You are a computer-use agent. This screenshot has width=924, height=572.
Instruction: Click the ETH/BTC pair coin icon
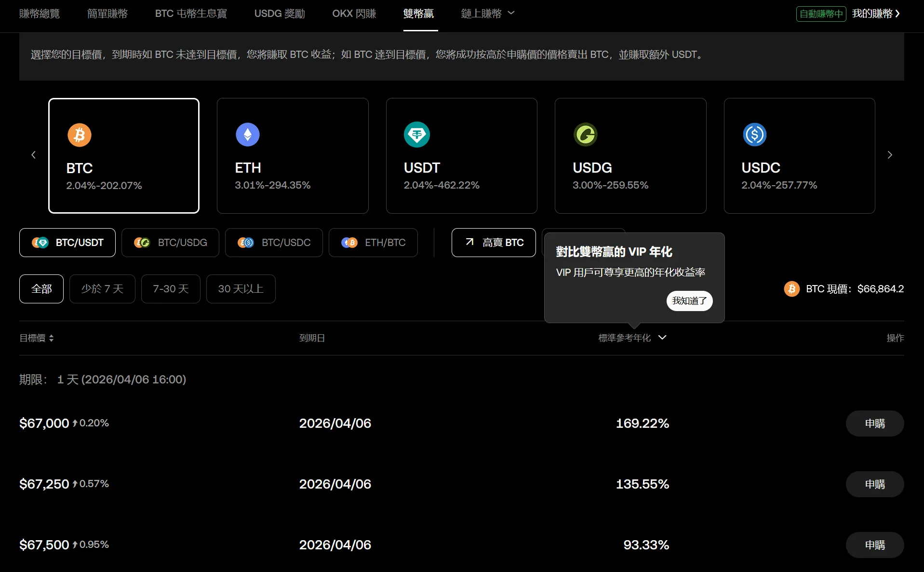point(349,243)
